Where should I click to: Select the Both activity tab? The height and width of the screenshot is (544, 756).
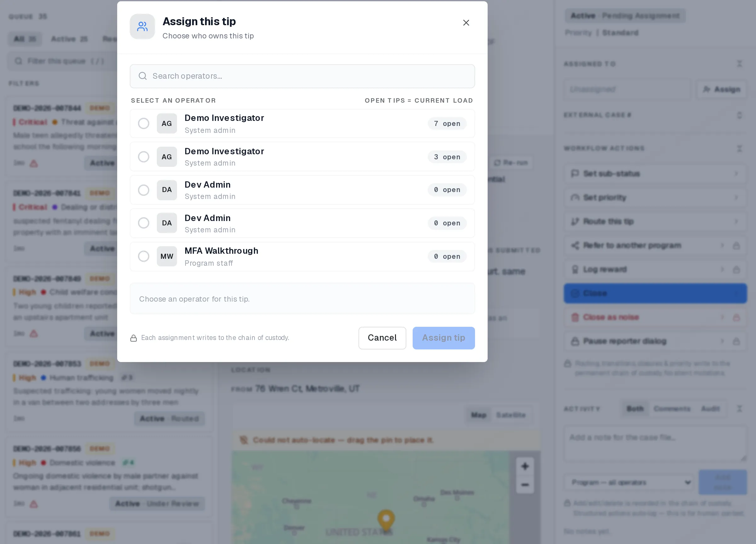(635, 408)
